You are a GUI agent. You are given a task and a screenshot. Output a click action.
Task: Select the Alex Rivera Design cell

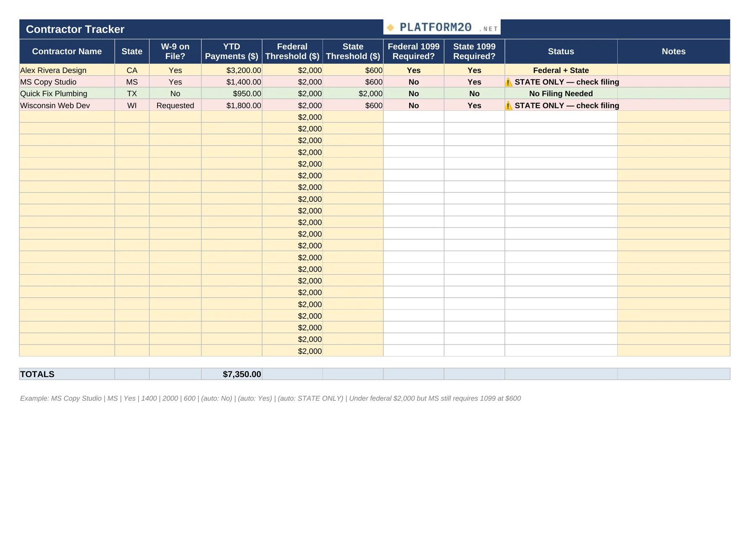67,71
